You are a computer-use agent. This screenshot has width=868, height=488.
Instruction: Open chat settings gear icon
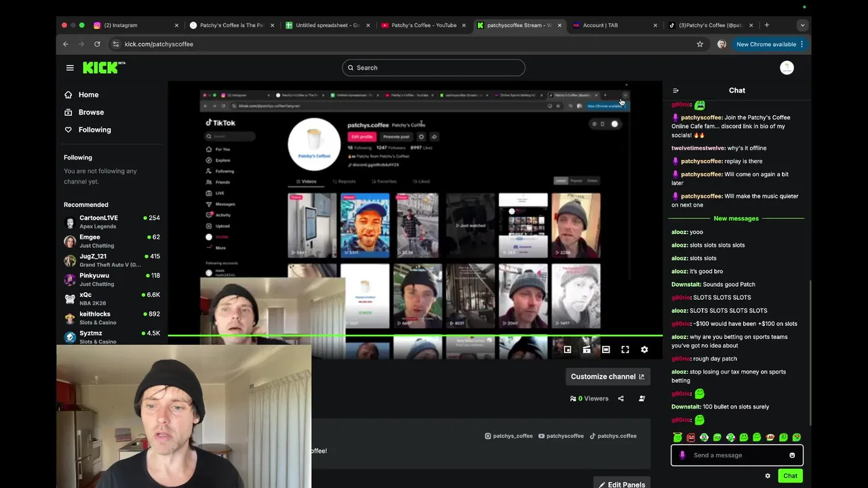tap(768, 476)
